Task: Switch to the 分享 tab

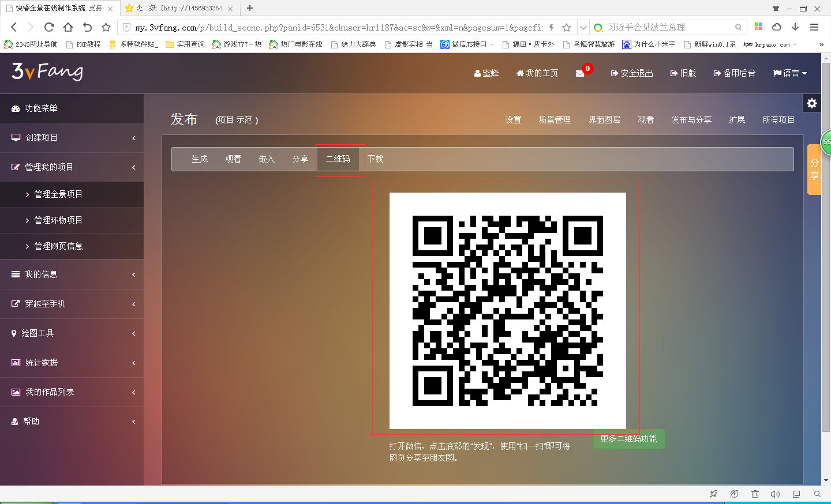Action: coord(300,159)
